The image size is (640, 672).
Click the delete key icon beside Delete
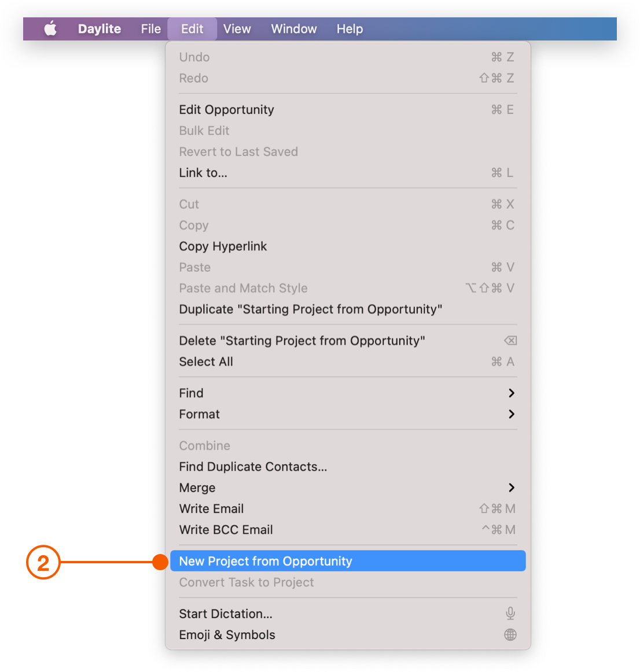(x=510, y=341)
